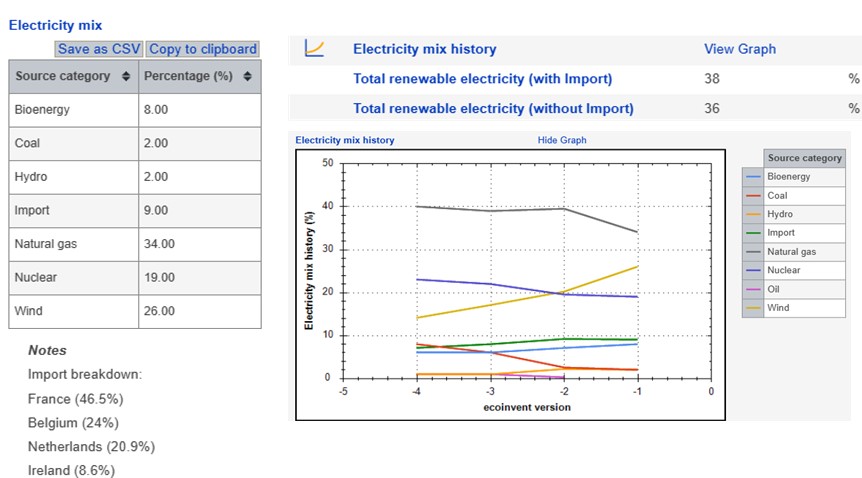Image resolution: width=862 pixels, height=478 pixels.
Task: Open the View Graph link
Action: 739,49
